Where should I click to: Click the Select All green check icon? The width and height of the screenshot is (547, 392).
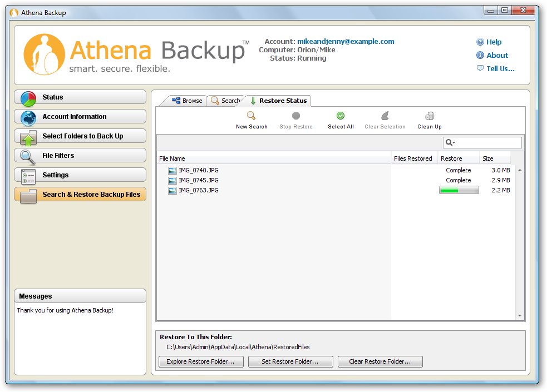pyautogui.click(x=341, y=115)
